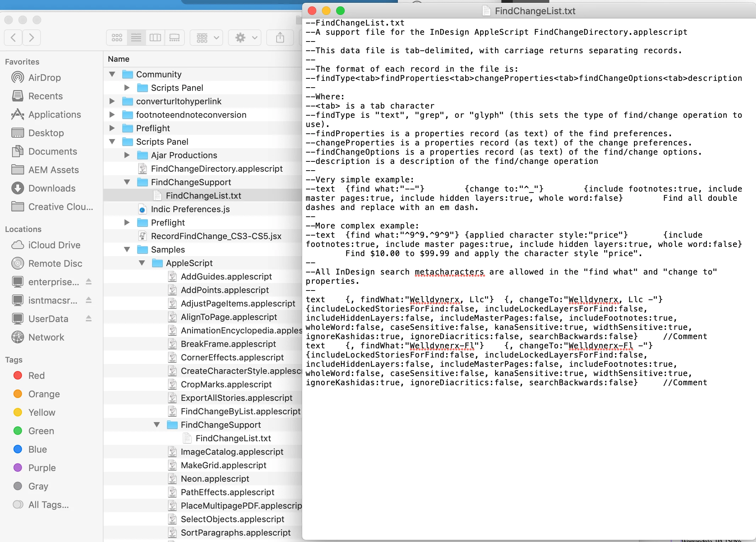
Task: Go back in Finder
Action: click(13, 38)
